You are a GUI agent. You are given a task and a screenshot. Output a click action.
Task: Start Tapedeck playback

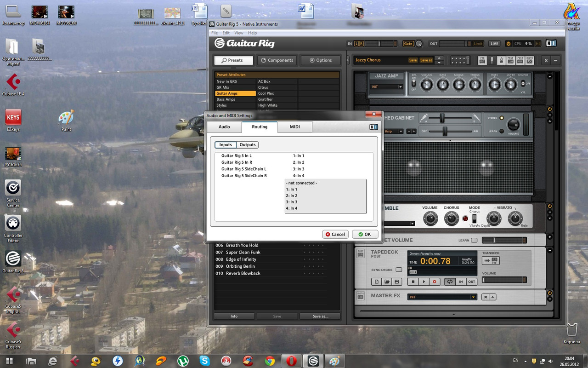(x=424, y=282)
